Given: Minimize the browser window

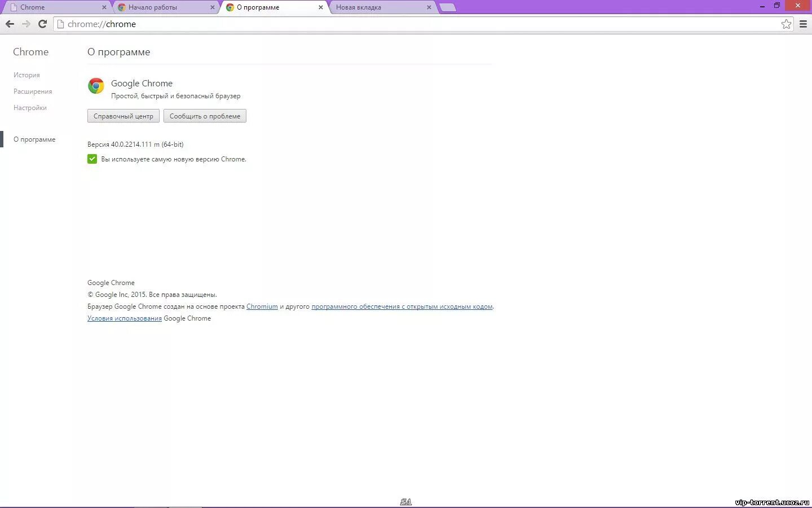Looking at the screenshot, I should [762, 6].
